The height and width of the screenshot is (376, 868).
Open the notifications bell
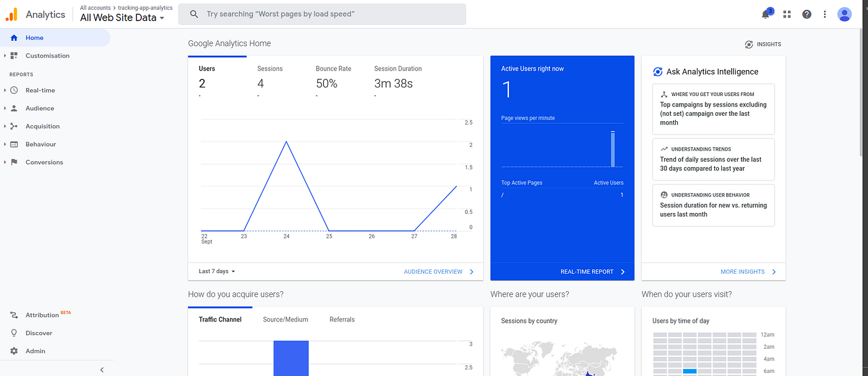click(x=766, y=14)
